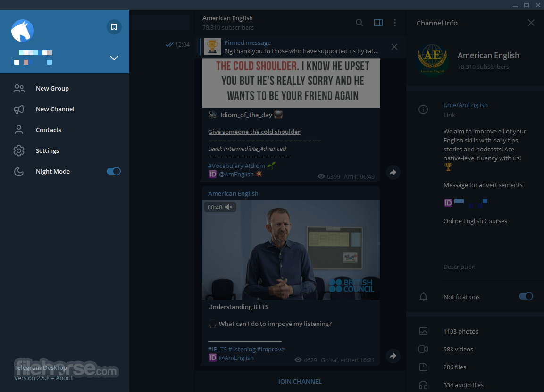
Task: Open the 983 videos shared media
Action: pyautogui.click(x=475, y=350)
